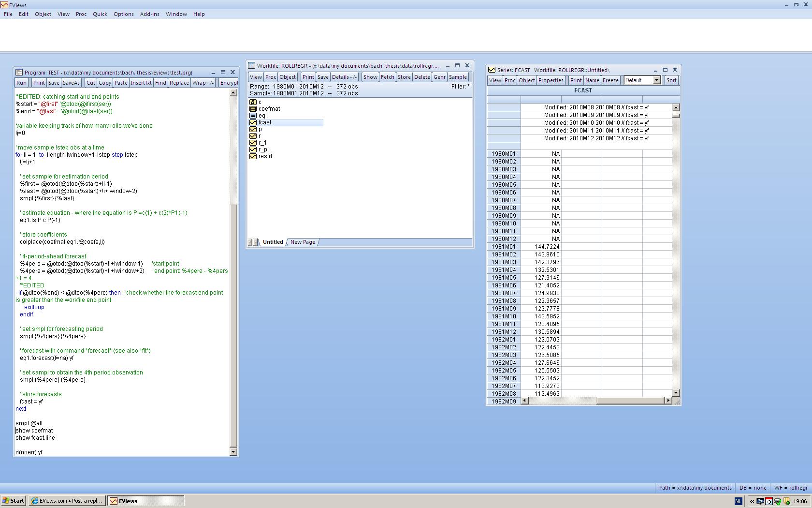Open the r_pi series object
Screen dimensions: 812x508
(x=263, y=149)
